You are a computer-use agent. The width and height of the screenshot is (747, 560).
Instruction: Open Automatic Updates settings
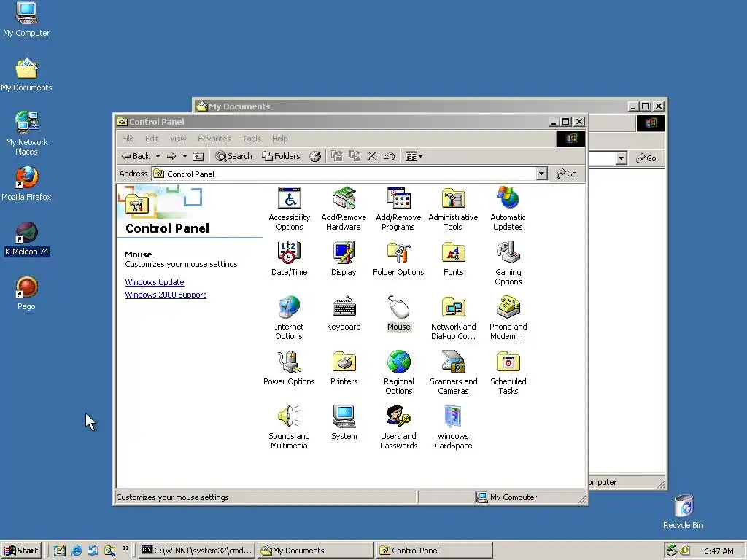click(x=508, y=209)
